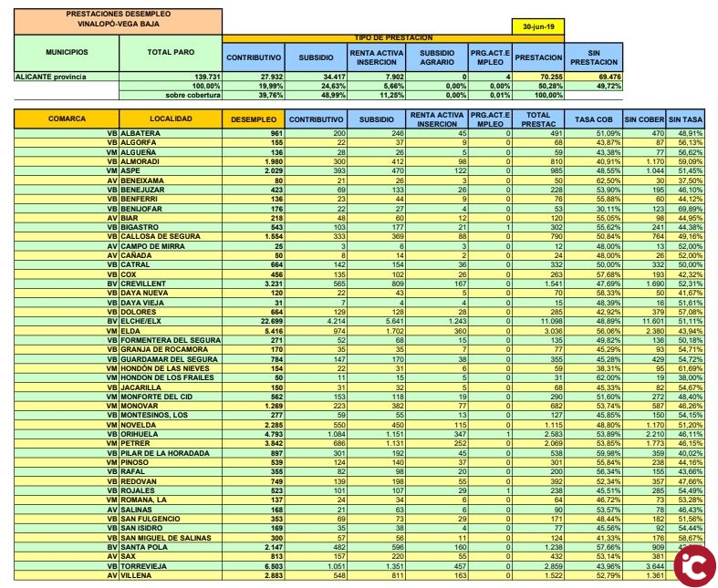
Task: Click the SUBSIDIO AGRARIO header cell
Action: pyautogui.click(x=435, y=57)
